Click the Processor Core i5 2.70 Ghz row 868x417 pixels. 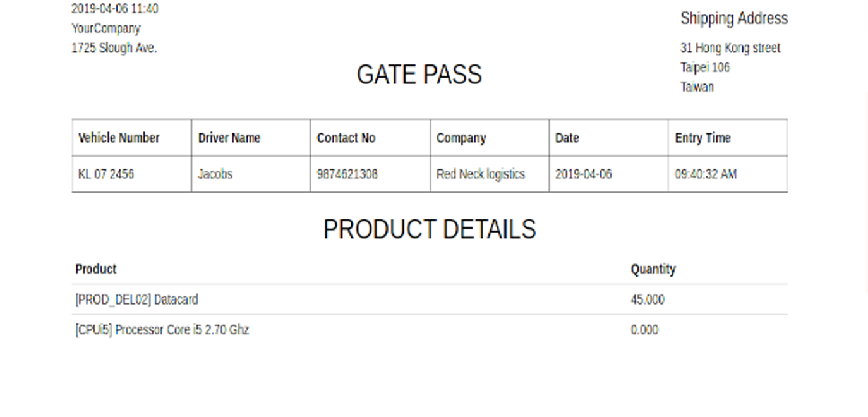click(430, 330)
